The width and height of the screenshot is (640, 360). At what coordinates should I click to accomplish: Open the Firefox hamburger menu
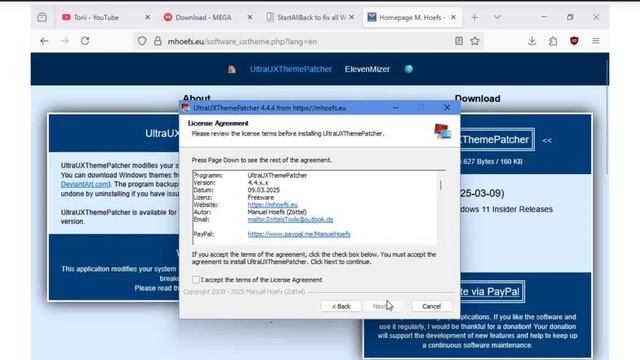(x=596, y=41)
